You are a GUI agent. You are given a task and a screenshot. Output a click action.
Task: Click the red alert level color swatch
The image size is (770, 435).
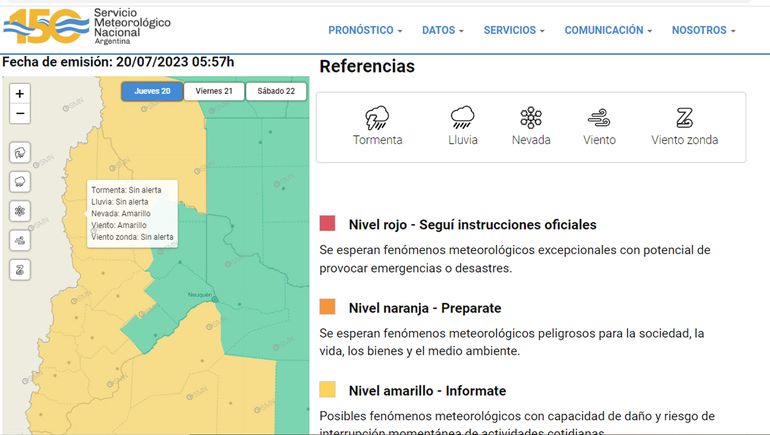pyautogui.click(x=328, y=223)
